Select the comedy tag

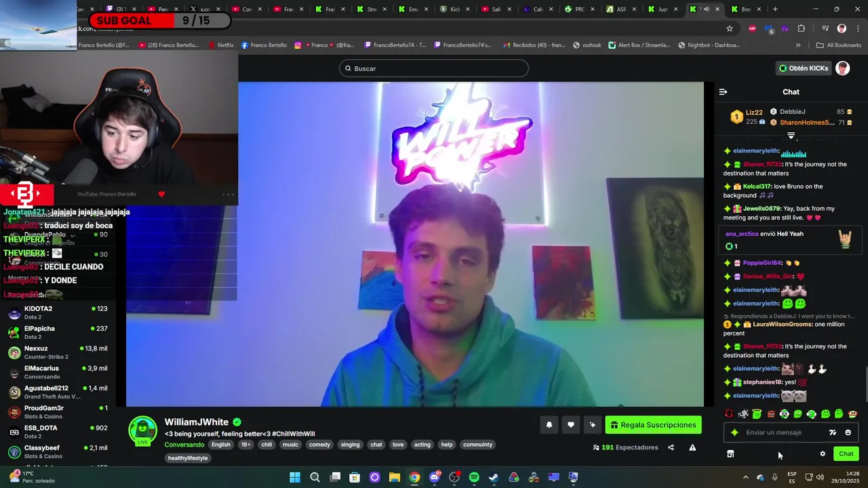point(319,445)
